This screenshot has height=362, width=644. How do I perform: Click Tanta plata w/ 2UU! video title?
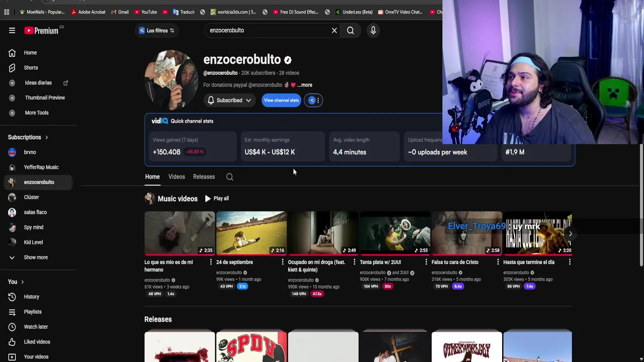tap(380, 262)
